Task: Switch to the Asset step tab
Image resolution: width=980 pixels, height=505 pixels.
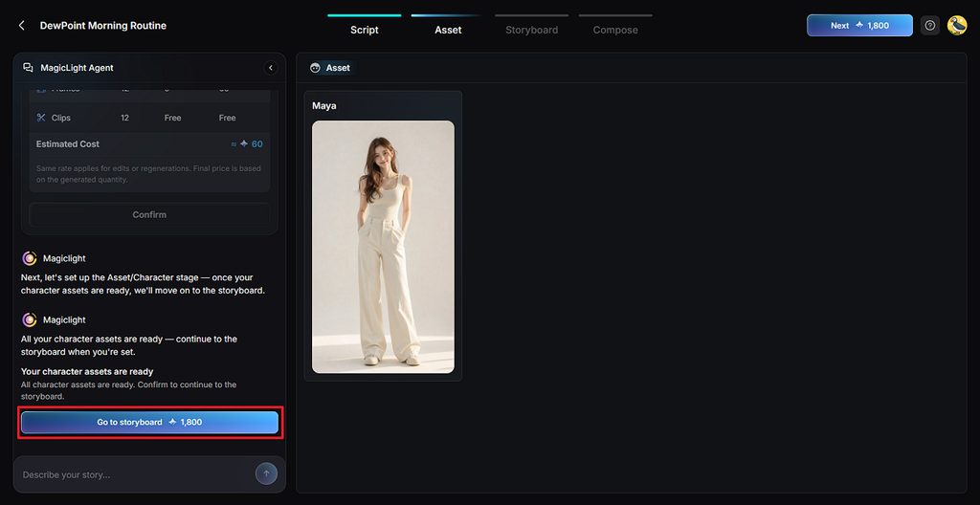Action: point(448,30)
